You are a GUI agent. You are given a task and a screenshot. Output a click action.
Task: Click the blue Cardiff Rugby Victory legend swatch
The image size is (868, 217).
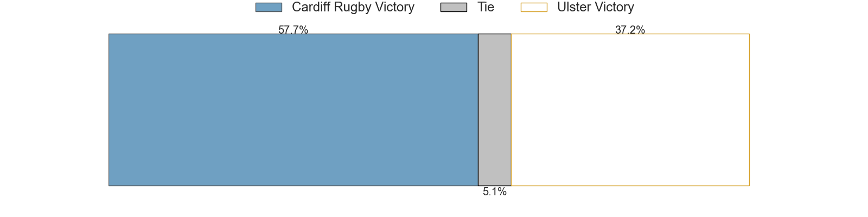tap(269, 7)
